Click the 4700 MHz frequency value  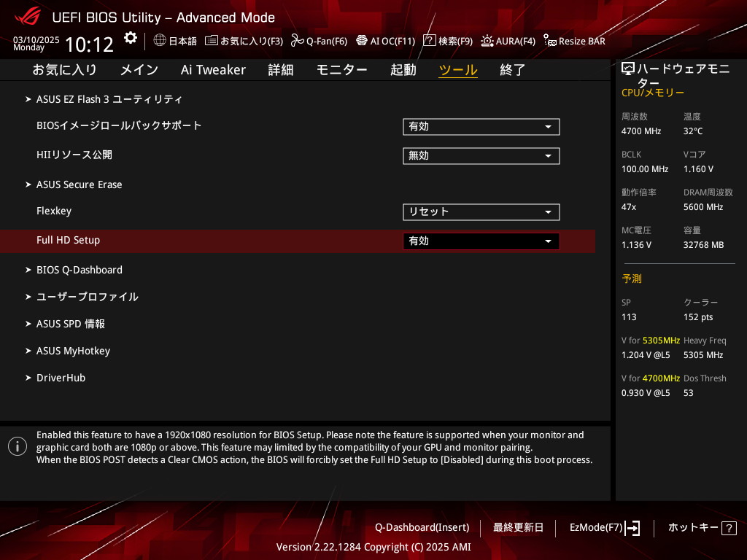(640, 131)
